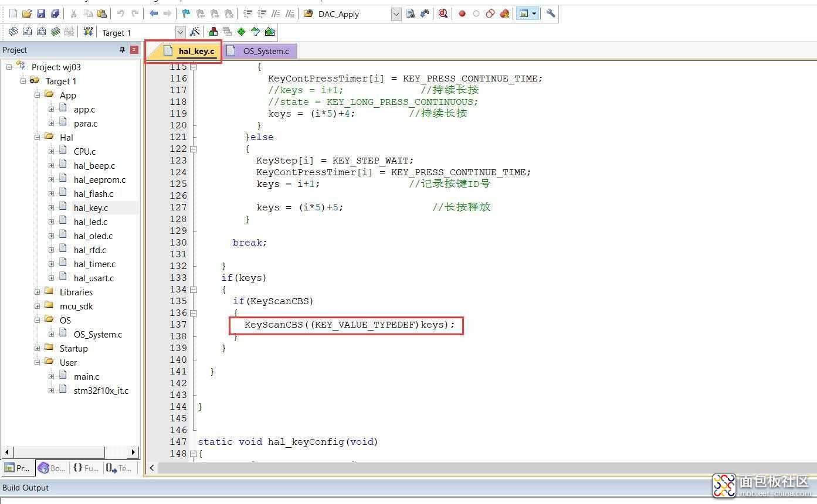Create a new file with the toolbar icon
Viewport: 817px width, 504px height.
tap(13, 13)
